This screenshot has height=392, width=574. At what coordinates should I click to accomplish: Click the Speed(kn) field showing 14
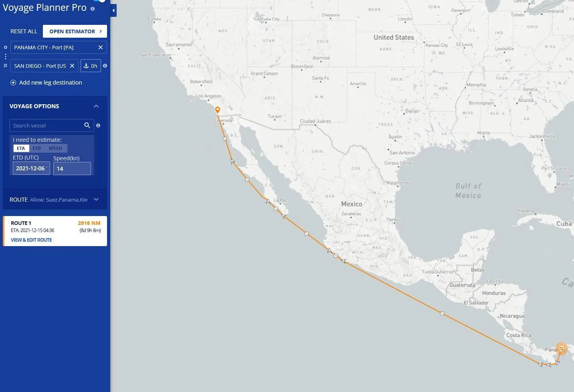(72, 168)
